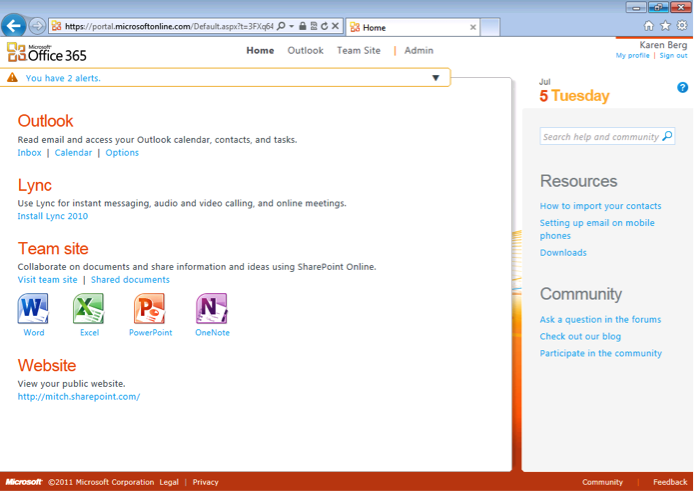Open the Calendar link
The height and width of the screenshot is (491, 694).
(73, 153)
